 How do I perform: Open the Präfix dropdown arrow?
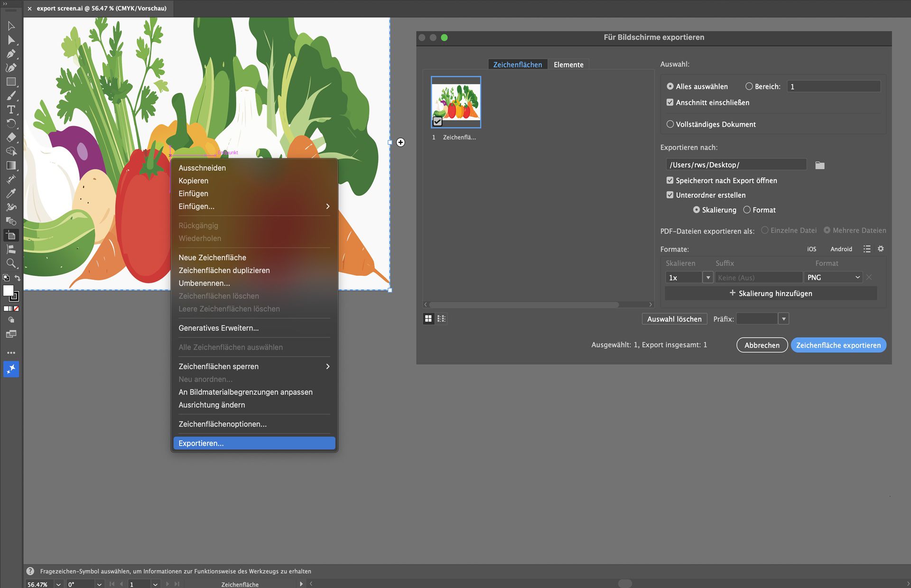[x=784, y=319]
